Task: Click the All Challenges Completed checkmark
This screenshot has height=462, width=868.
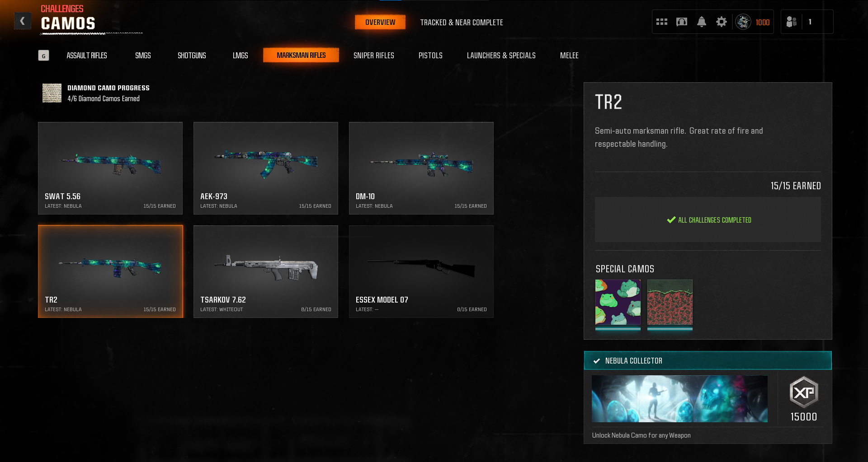Action: pos(671,220)
